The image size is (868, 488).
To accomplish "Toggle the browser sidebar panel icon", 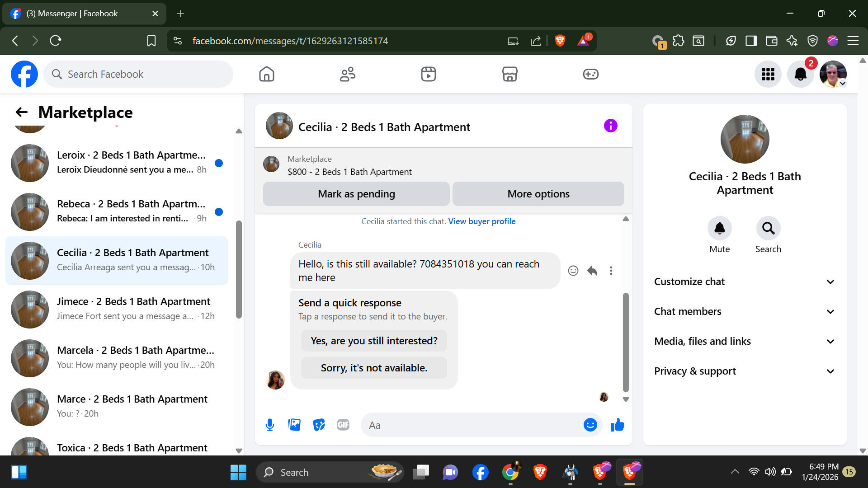I will 751,41.
